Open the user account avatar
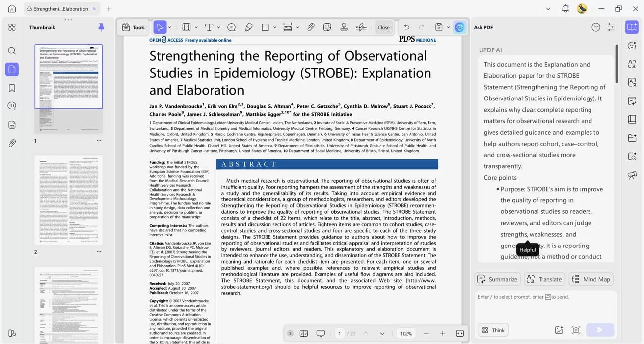 point(582,9)
